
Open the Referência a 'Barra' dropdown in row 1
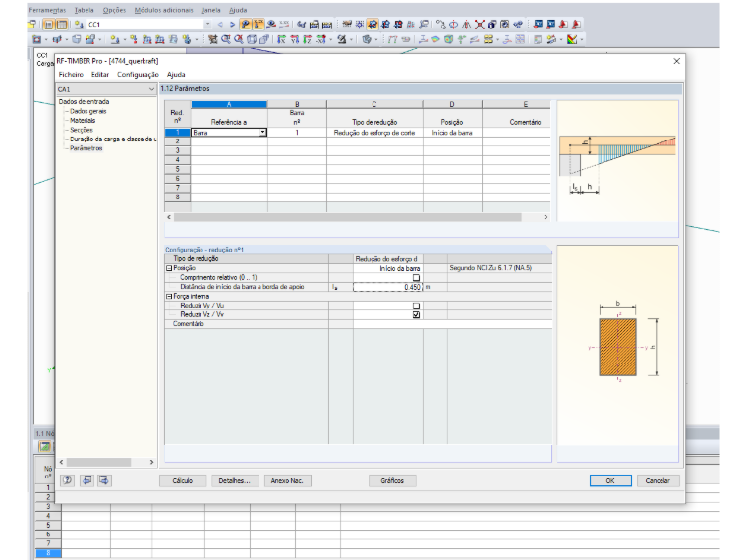262,133
